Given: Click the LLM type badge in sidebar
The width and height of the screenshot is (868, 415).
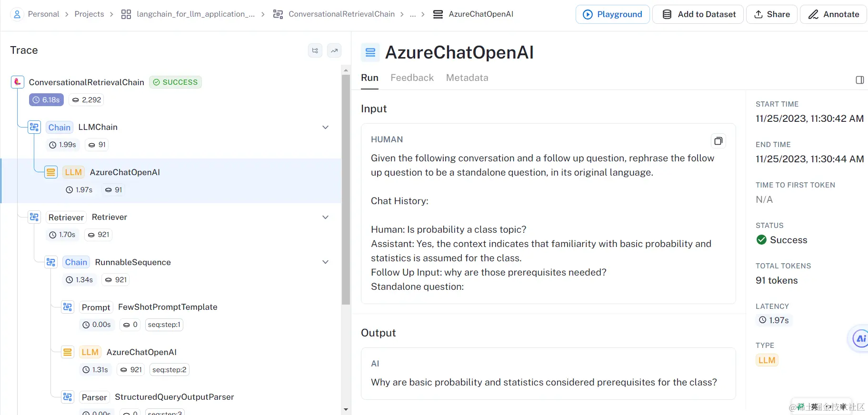Looking at the screenshot, I should coord(767,360).
